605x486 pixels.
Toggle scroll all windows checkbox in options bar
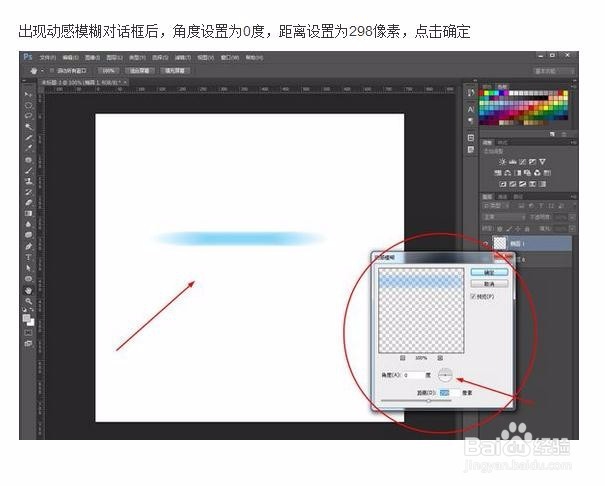[x=52, y=71]
